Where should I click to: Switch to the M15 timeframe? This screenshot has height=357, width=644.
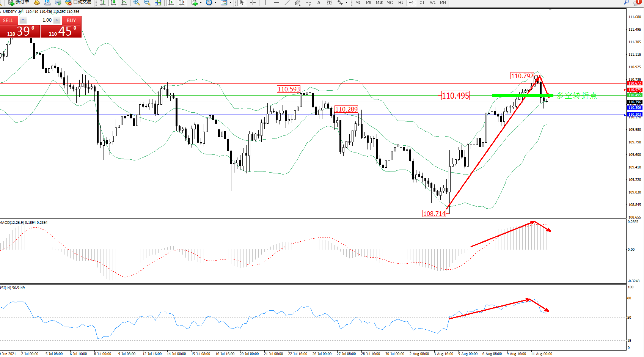pyautogui.click(x=379, y=3)
